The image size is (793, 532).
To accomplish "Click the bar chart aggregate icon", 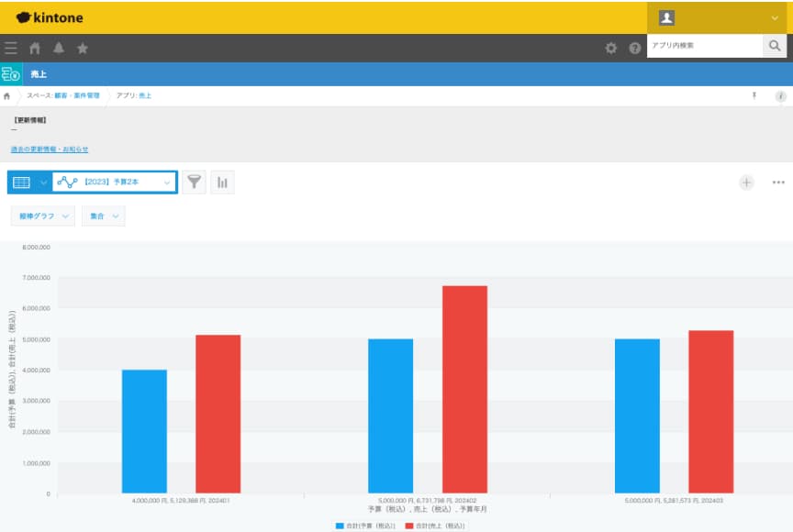I will 222,183.
